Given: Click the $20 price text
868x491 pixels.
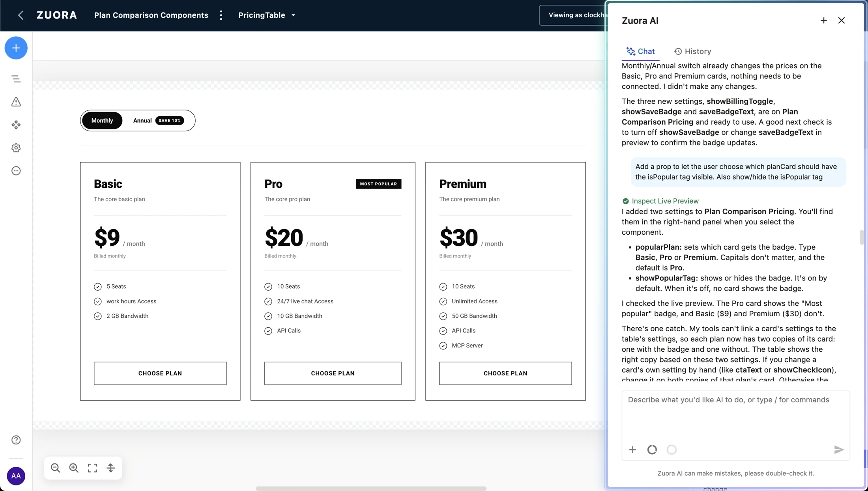Looking at the screenshot, I should point(284,237).
